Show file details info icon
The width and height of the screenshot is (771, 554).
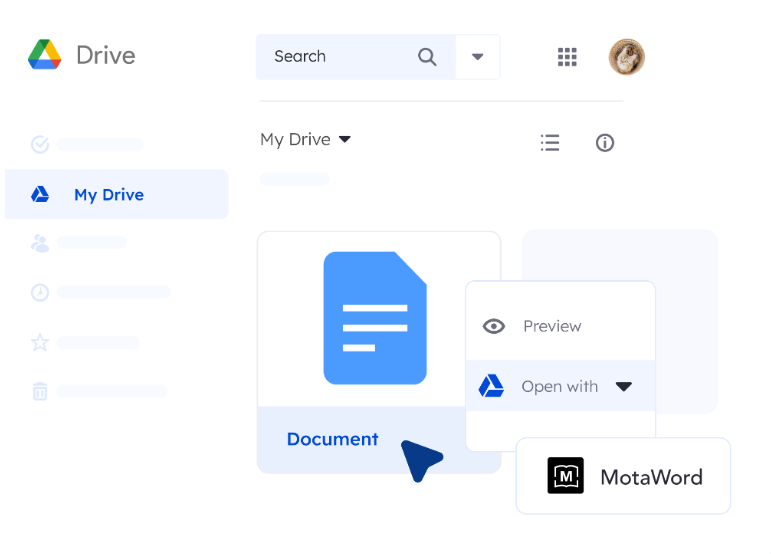tap(604, 143)
